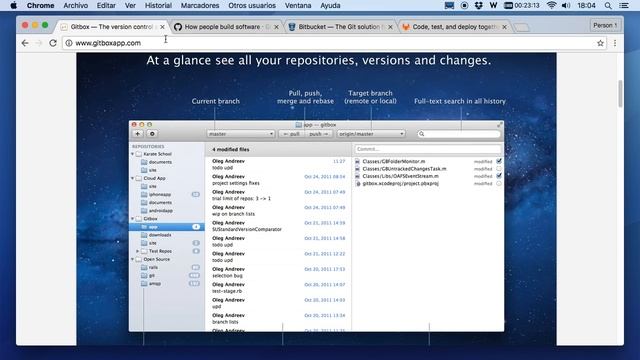Click the Wi-Fi status icon

(x=551, y=5)
